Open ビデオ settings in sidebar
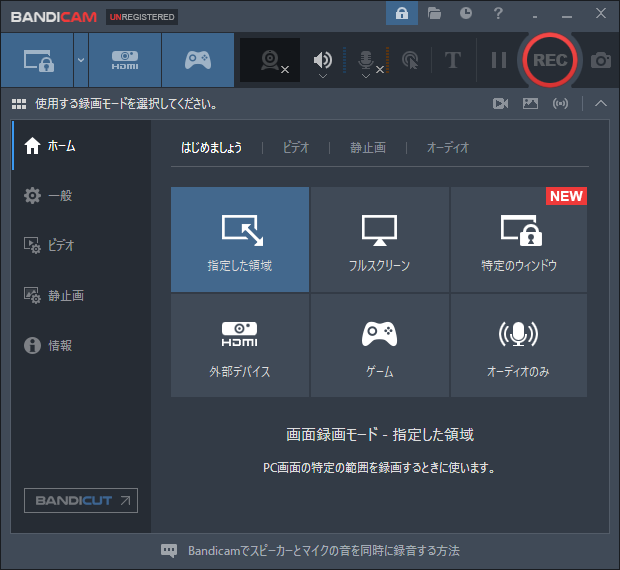Screen dimensions: 620x570 coord(81,245)
